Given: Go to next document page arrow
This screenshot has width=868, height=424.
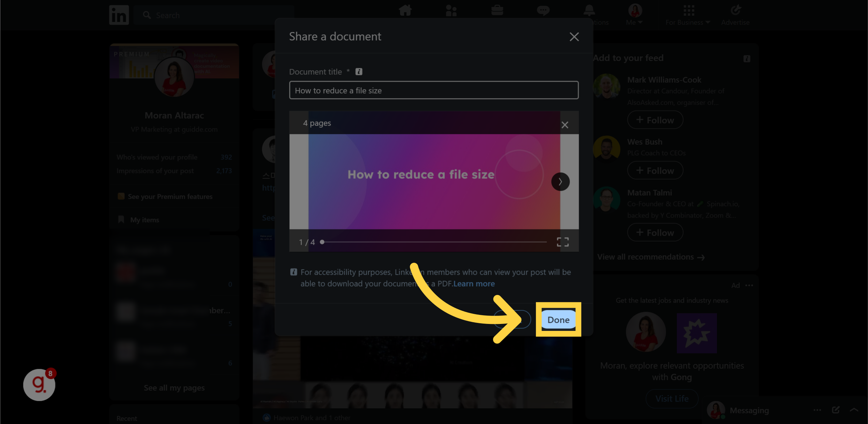Looking at the screenshot, I should 560,182.
